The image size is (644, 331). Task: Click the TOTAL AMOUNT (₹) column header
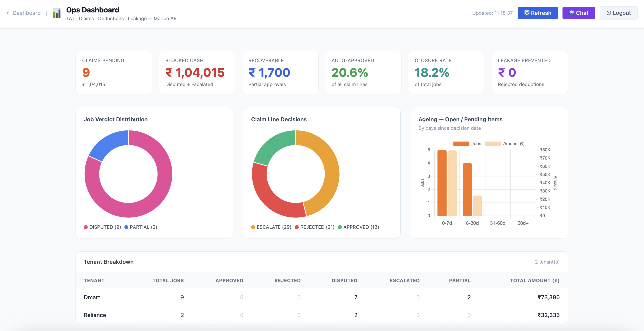535,280
